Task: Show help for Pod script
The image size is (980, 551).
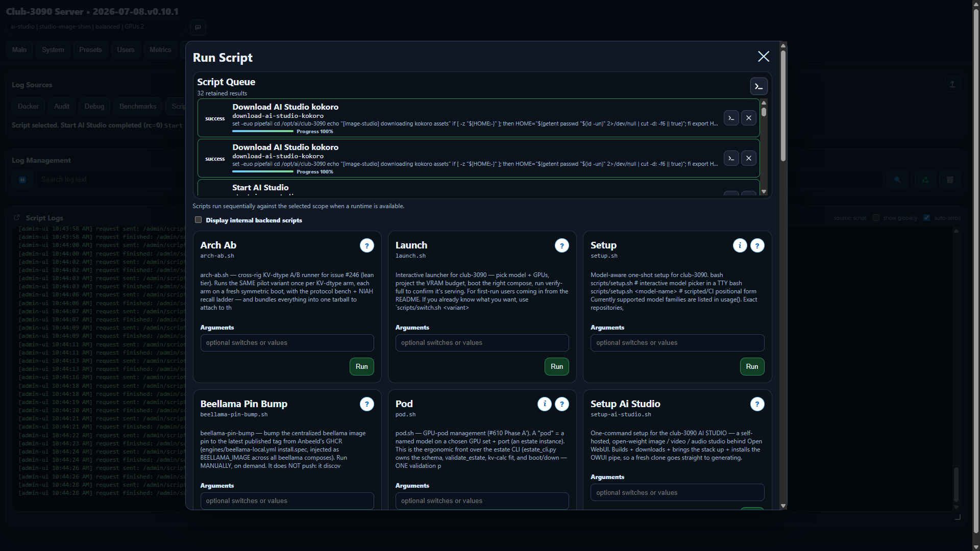Action: pos(562,405)
